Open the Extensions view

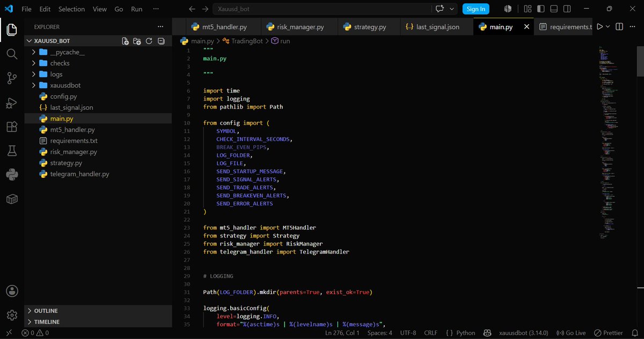[12, 127]
